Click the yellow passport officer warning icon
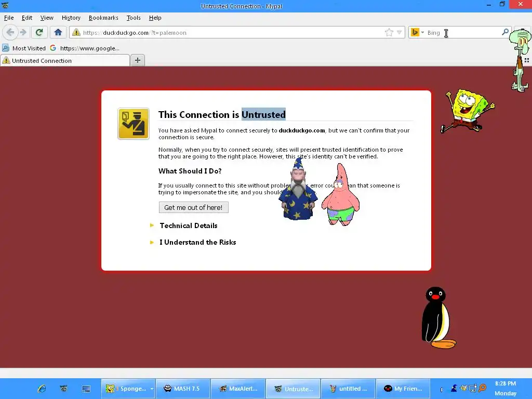Screen dimensions: 532x399 tap(134, 124)
